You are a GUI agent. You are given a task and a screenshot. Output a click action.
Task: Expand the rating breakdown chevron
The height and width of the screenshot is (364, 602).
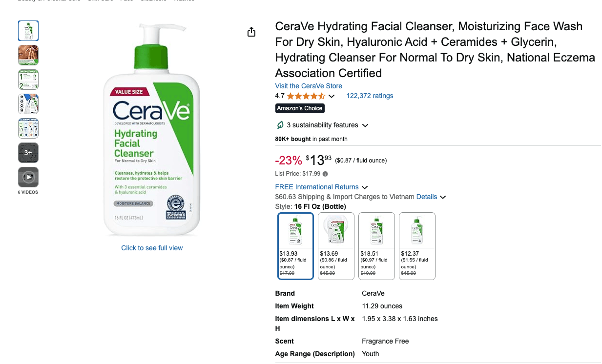tap(332, 96)
